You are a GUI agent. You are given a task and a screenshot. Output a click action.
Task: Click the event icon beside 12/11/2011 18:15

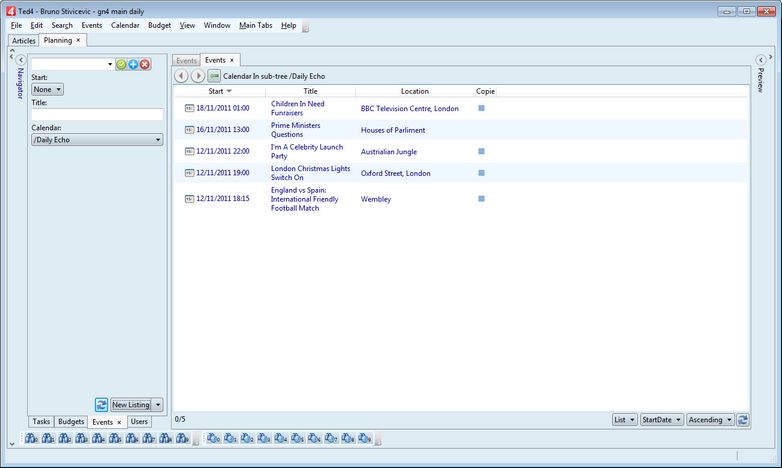(x=190, y=199)
